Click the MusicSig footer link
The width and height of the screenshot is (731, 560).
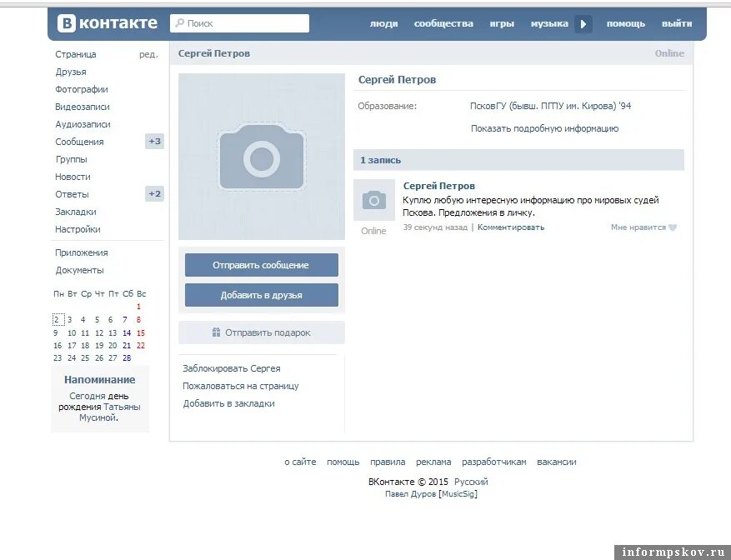458,494
